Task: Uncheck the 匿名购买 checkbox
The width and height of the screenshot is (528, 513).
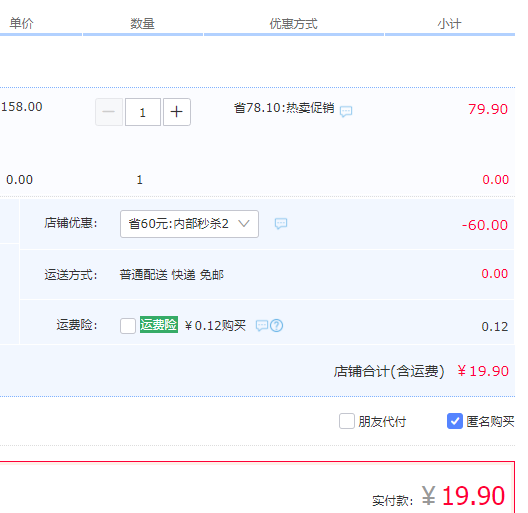Action: pyautogui.click(x=455, y=421)
